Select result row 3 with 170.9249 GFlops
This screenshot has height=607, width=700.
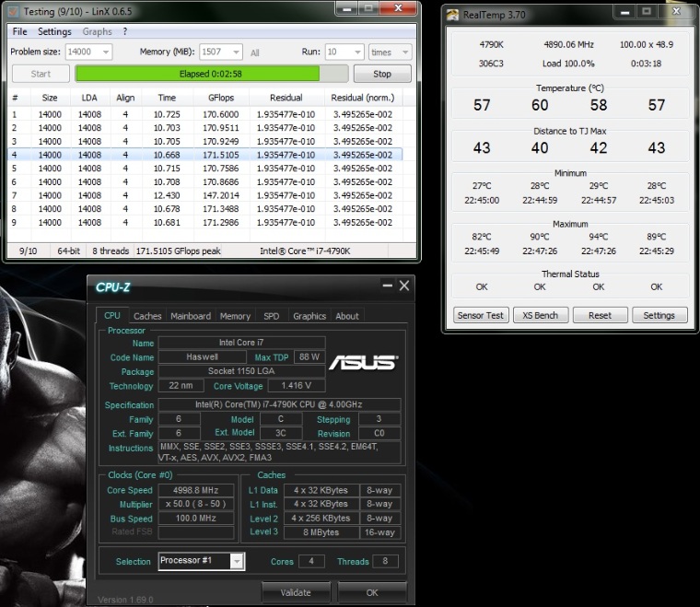tap(204, 142)
